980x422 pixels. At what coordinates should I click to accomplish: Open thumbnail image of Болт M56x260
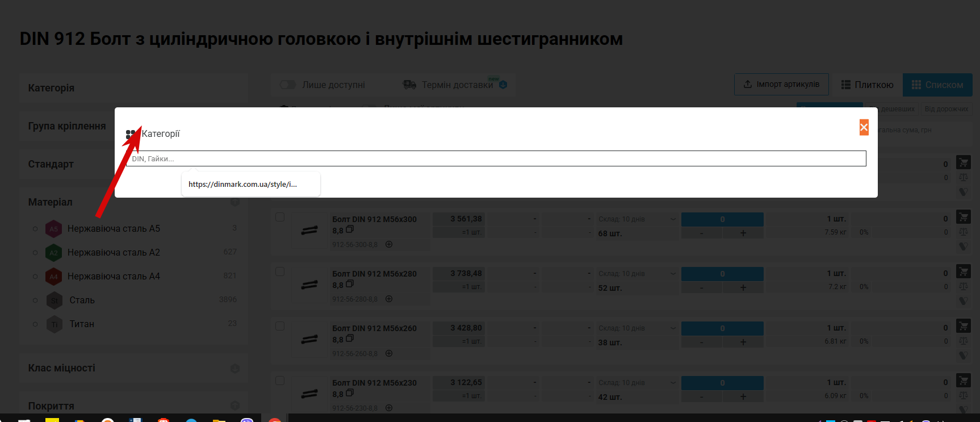coord(309,339)
